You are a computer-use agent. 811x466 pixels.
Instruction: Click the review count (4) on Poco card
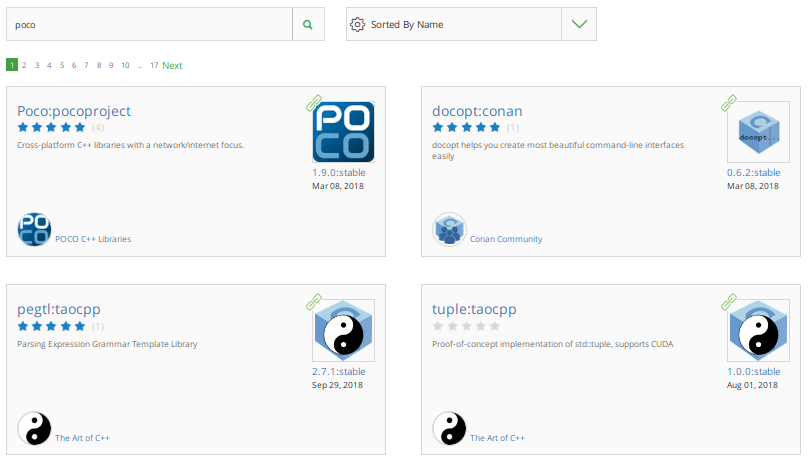click(98, 128)
